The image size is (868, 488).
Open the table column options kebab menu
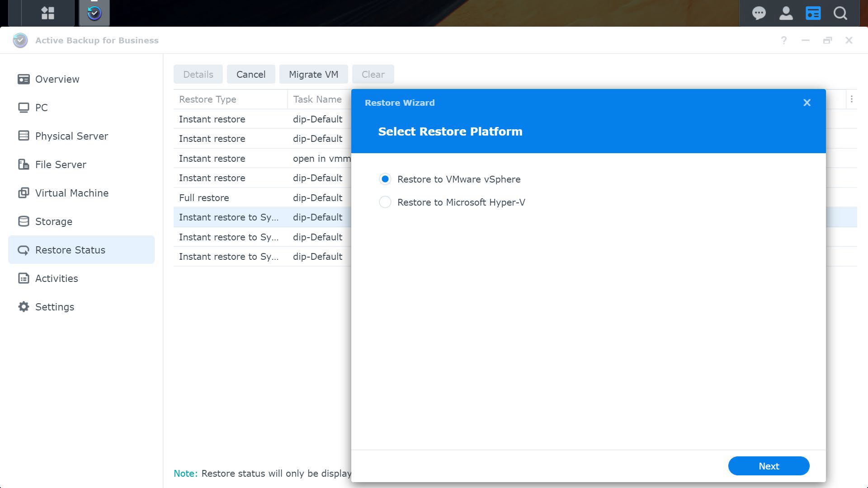click(x=852, y=99)
